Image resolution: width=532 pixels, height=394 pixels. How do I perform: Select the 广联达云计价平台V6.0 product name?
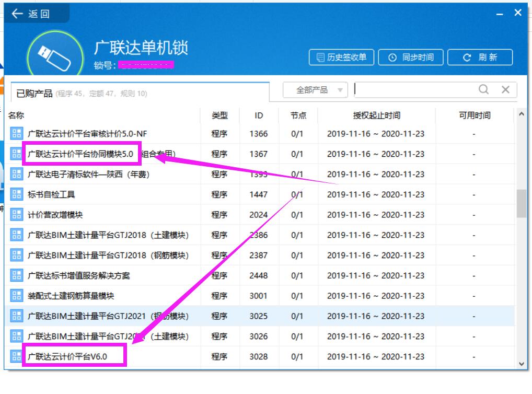coord(67,357)
